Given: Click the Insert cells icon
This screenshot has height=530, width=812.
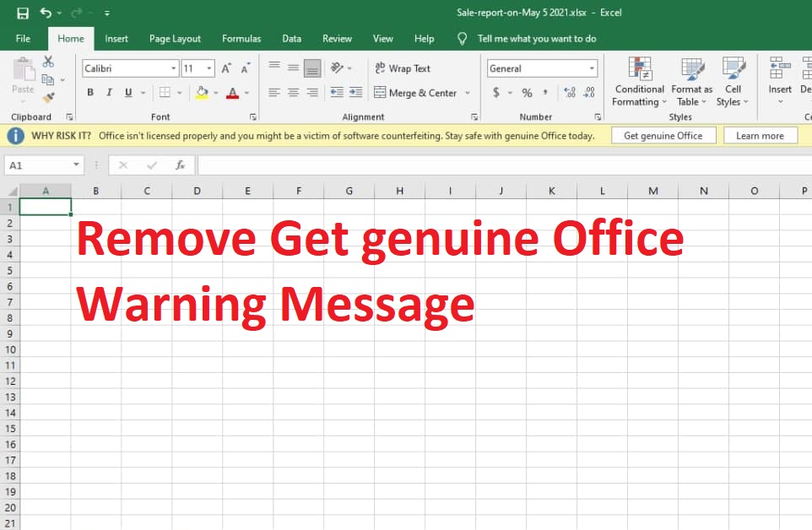Looking at the screenshot, I should pos(780,68).
